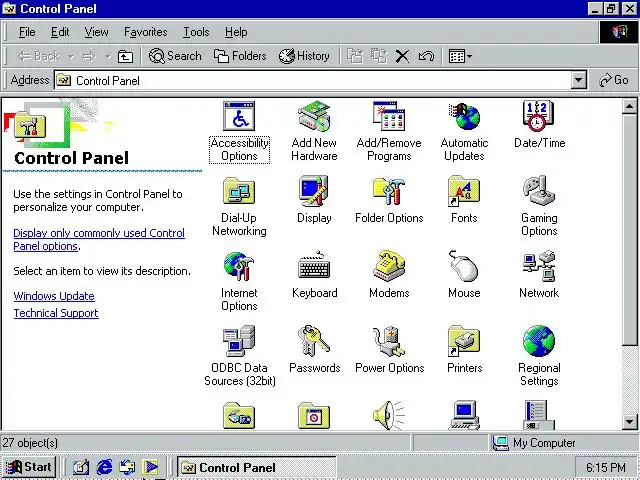This screenshot has height=480, width=640.
Task: Select Add/Remove Programs icon
Action: point(389,116)
